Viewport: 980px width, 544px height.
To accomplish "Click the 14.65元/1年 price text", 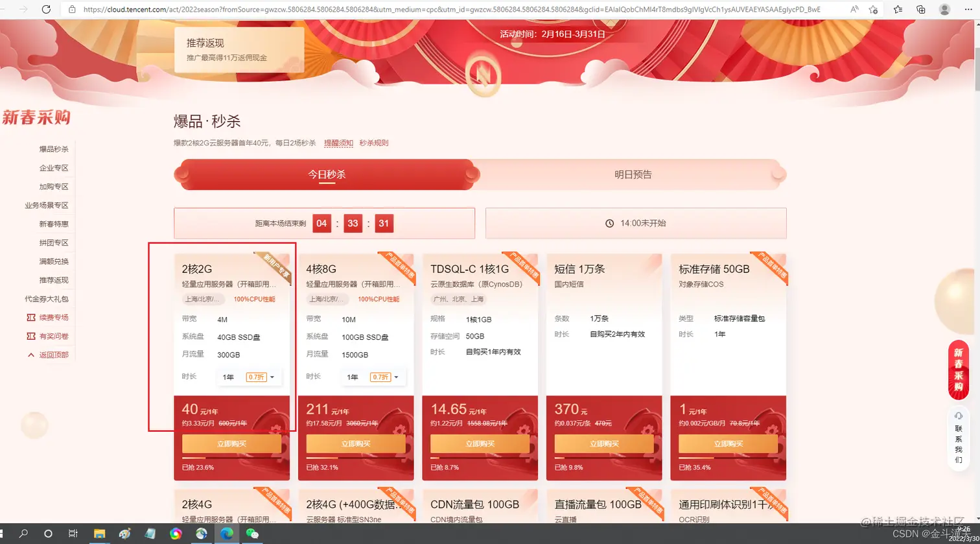I will pyautogui.click(x=458, y=410).
